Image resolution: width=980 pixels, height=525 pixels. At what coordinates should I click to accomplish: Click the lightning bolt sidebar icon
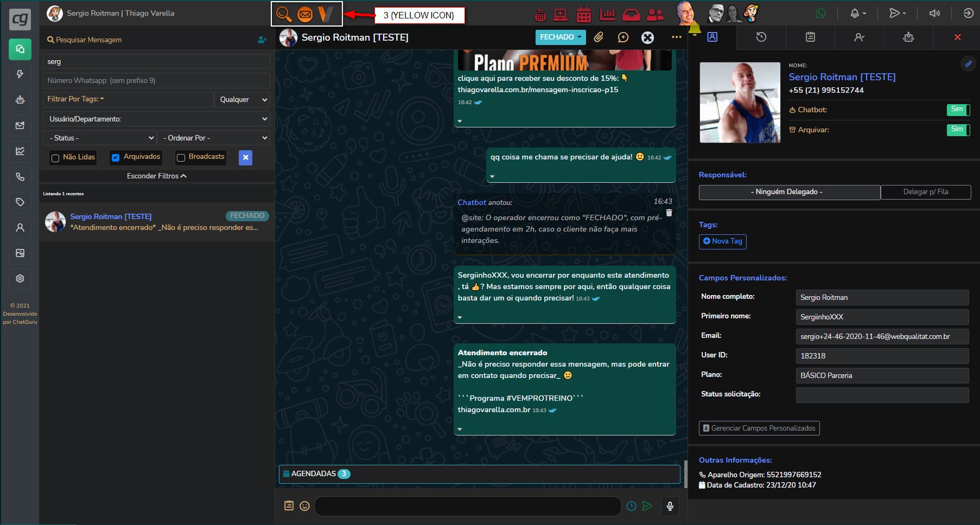pyautogui.click(x=20, y=74)
